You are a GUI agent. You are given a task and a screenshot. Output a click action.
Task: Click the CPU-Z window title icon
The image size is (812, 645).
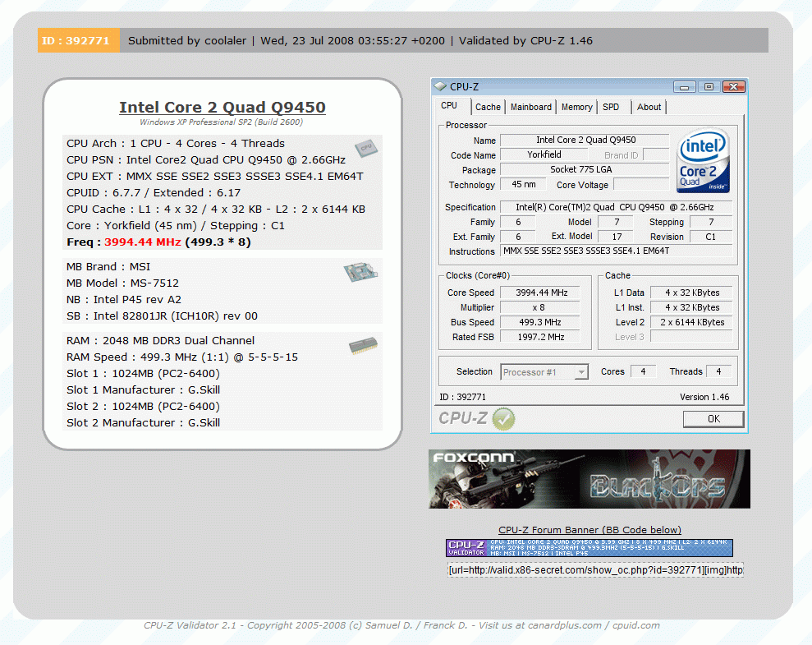[x=440, y=86]
